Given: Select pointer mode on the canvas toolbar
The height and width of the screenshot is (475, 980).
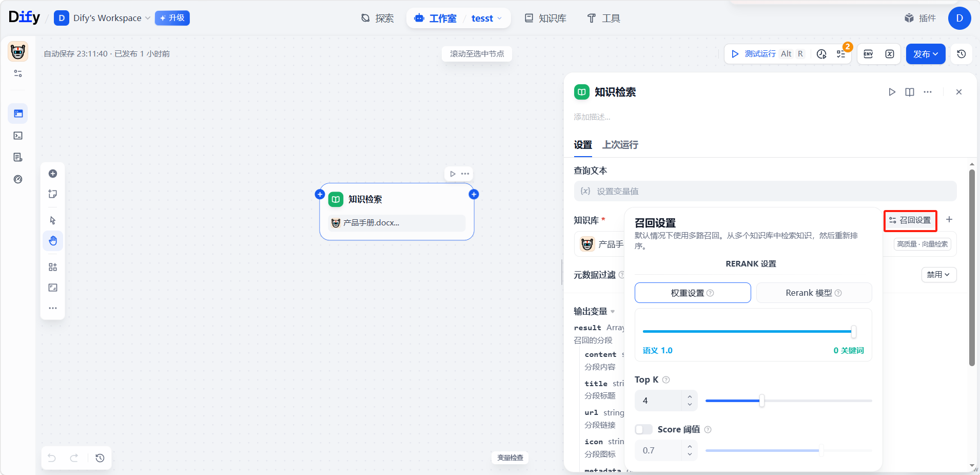Looking at the screenshot, I should 53,220.
